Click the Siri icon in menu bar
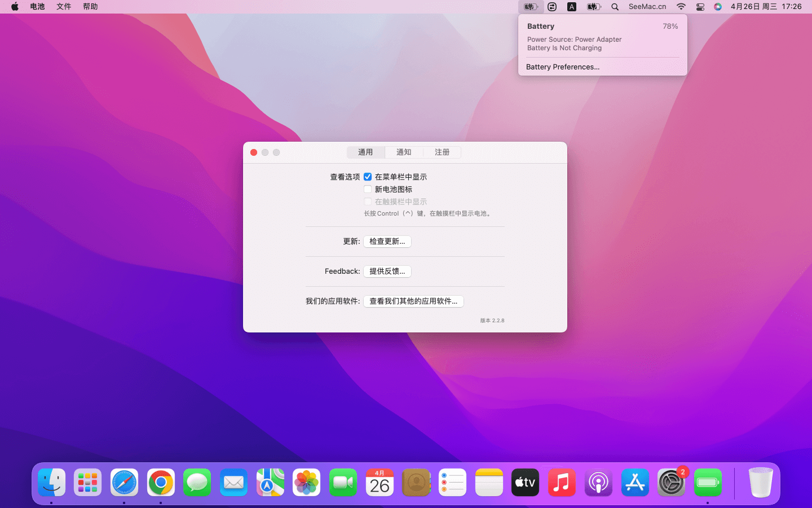The width and height of the screenshot is (812, 508). point(718,7)
